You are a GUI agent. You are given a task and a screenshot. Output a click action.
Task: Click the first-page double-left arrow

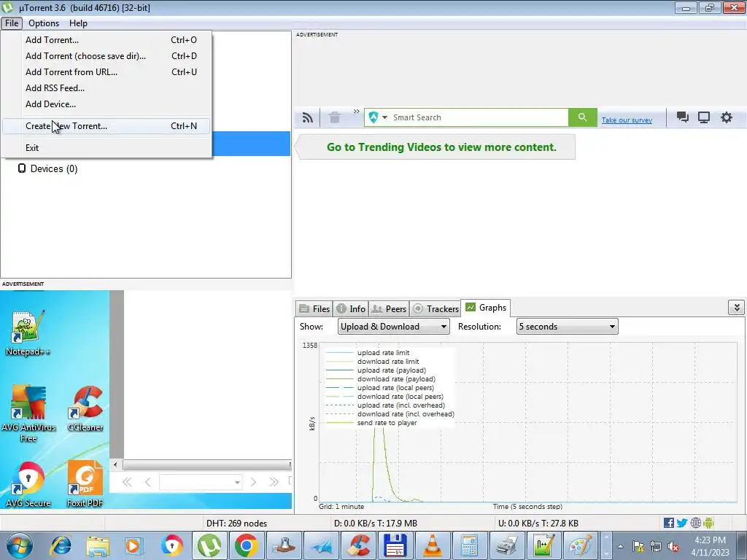127,483
